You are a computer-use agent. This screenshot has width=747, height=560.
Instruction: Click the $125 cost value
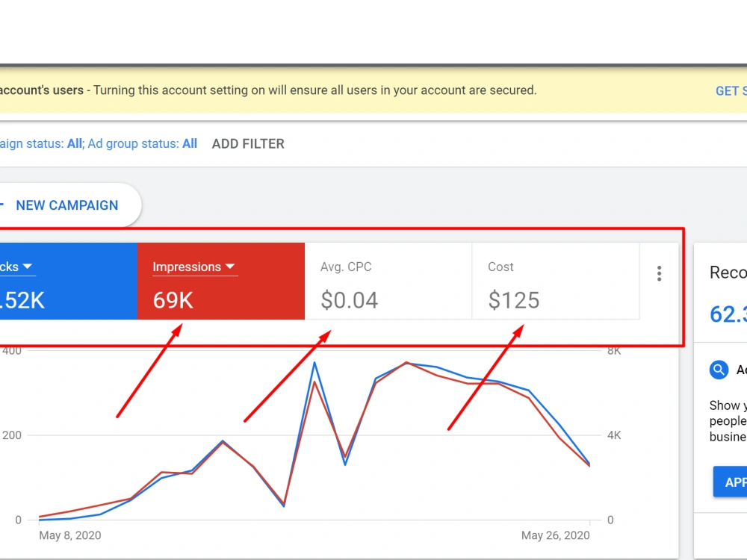coord(514,300)
